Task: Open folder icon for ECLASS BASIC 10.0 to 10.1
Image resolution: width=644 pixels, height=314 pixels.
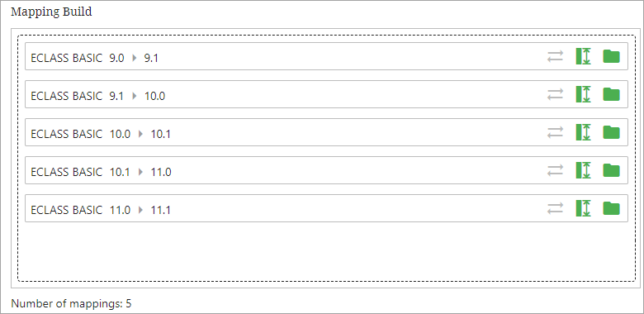Action: click(x=611, y=132)
